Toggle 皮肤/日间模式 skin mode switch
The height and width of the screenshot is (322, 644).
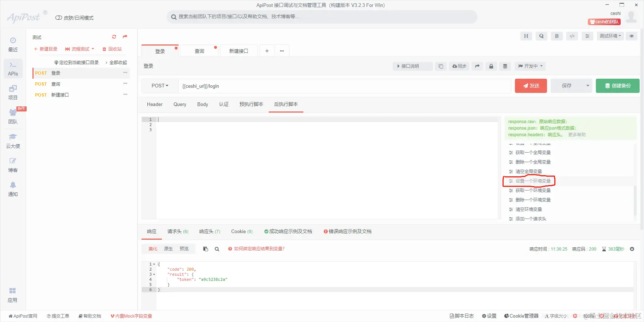click(x=59, y=18)
